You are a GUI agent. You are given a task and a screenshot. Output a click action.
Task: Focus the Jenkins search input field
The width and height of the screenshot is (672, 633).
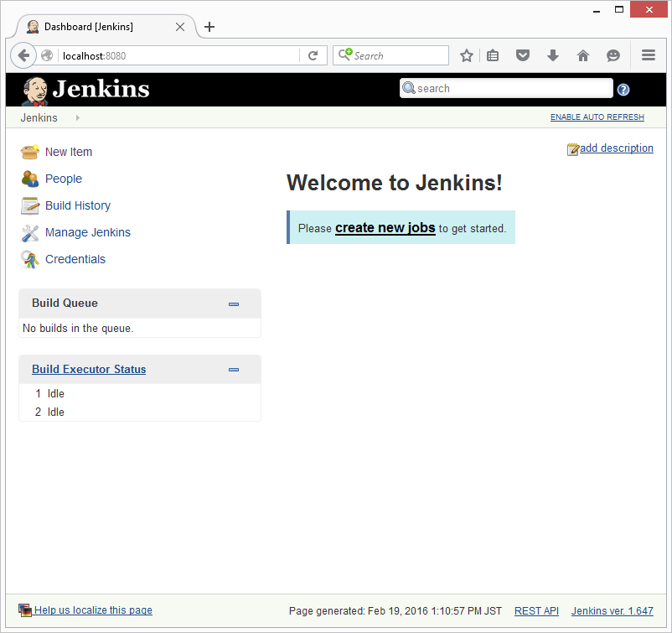click(x=506, y=88)
